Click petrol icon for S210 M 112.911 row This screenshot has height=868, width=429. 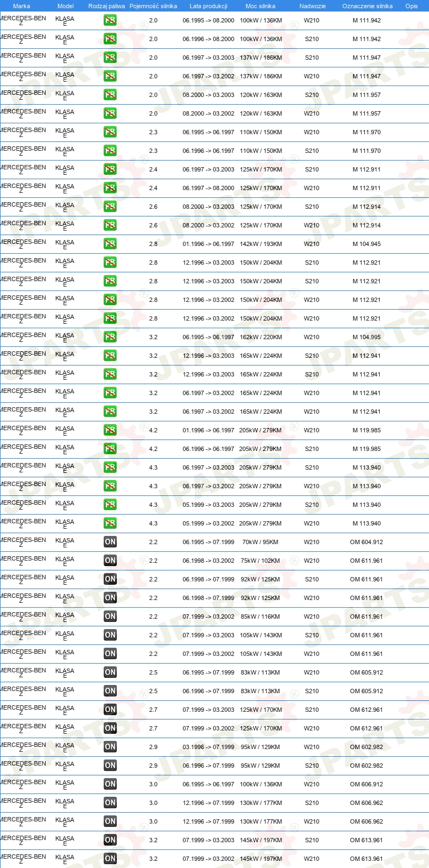tap(110, 169)
